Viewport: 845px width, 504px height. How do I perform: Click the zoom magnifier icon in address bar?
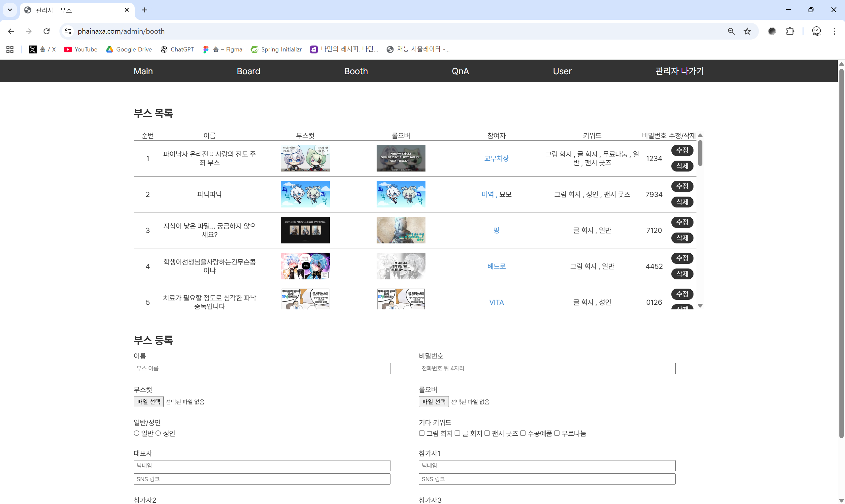click(731, 31)
